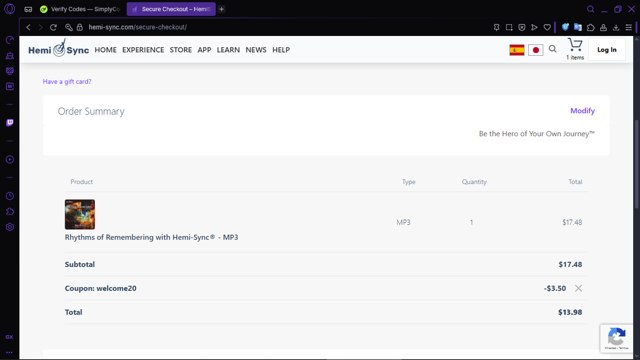Click the padlock site security icon
640x360 pixels.
tap(80, 27)
